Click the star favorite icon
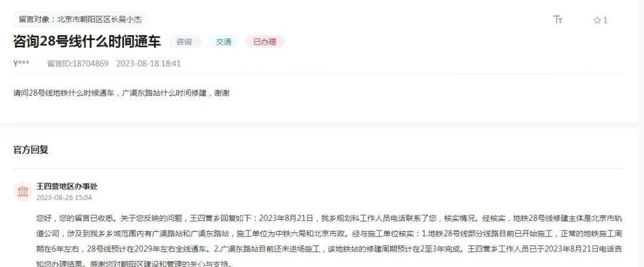Viewport: 644px width, 267px height. pos(597,20)
